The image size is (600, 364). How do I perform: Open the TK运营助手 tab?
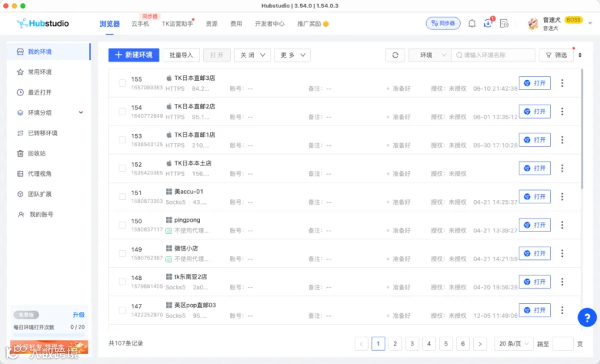177,24
